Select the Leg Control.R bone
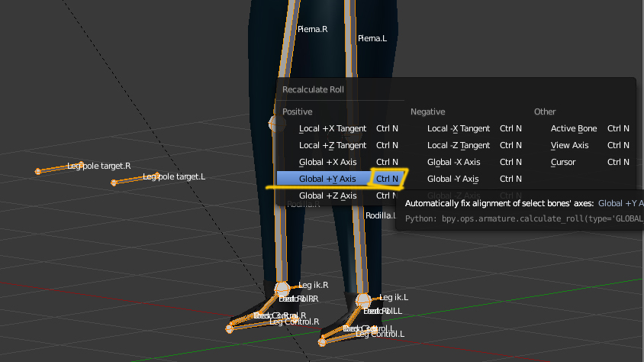The height and width of the screenshot is (362, 644). [294, 322]
